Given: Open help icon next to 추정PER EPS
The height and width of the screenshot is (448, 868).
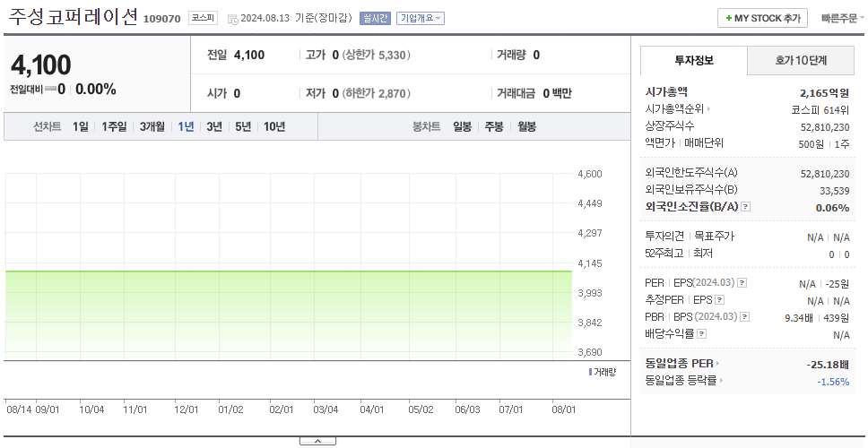Looking at the screenshot, I should coord(719,300).
